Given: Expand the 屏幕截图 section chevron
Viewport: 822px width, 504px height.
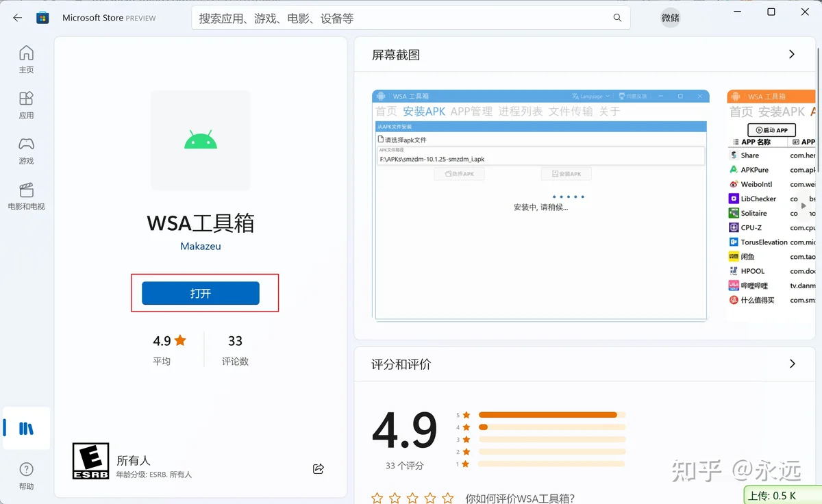Looking at the screenshot, I should point(792,54).
